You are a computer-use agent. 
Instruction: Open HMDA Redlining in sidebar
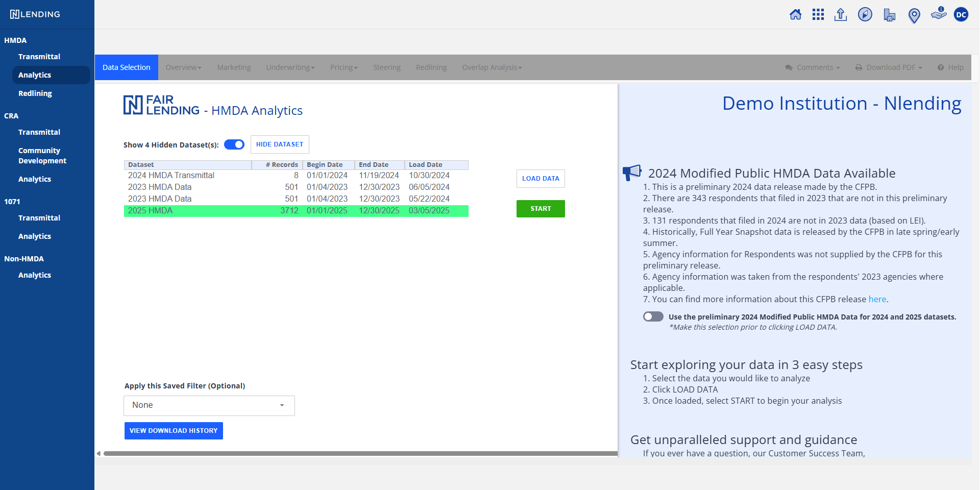coord(35,93)
